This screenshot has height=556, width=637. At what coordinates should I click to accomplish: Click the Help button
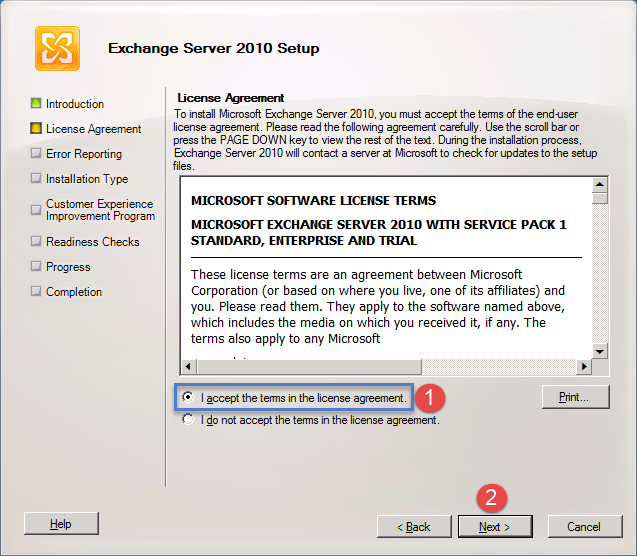[x=61, y=524]
